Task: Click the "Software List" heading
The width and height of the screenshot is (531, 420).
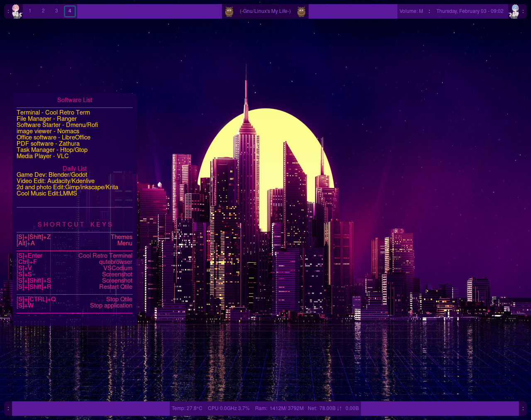Action: [x=75, y=100]
